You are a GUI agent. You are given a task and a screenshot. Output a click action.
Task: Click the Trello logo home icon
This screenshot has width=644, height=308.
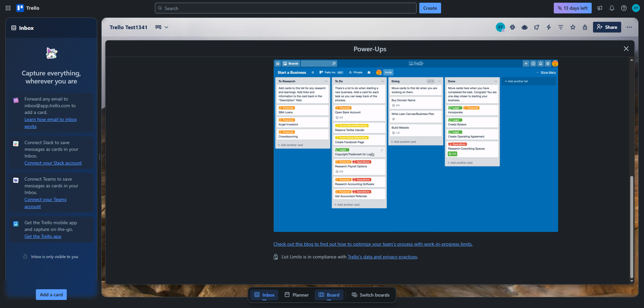pos(28,8)
